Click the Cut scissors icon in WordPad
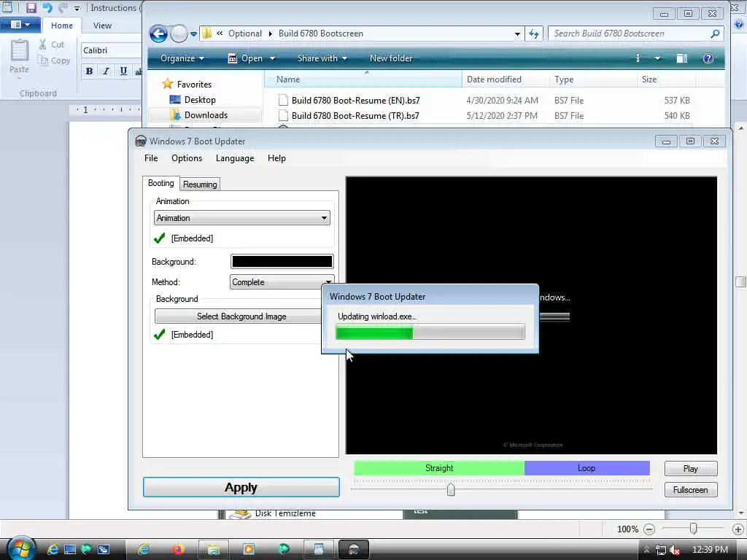 click(43, 44)
